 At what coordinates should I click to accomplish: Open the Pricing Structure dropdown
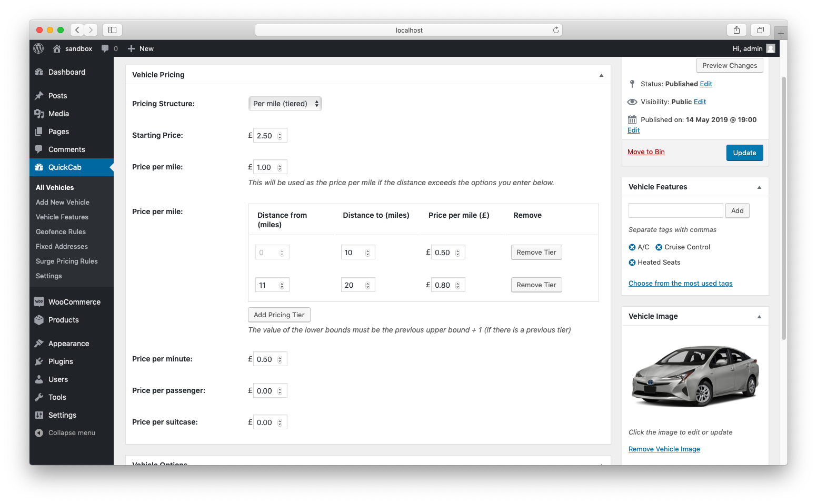[x=285, y=104]
